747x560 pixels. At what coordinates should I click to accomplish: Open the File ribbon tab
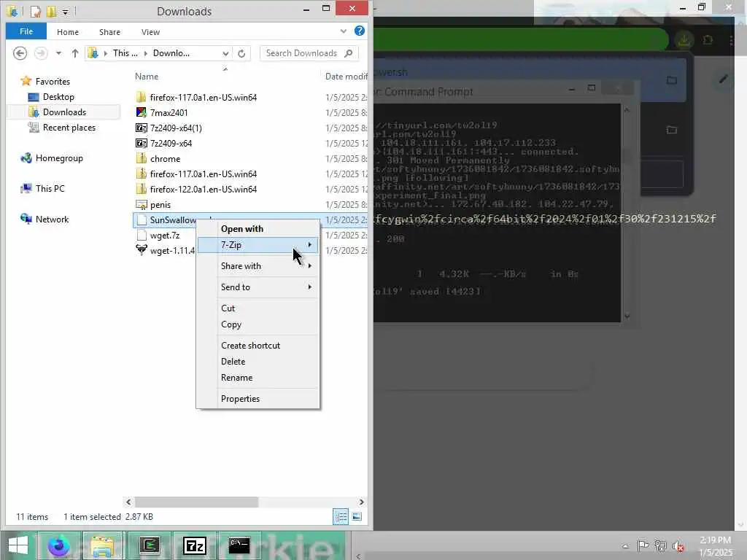[x=26, y=31]
